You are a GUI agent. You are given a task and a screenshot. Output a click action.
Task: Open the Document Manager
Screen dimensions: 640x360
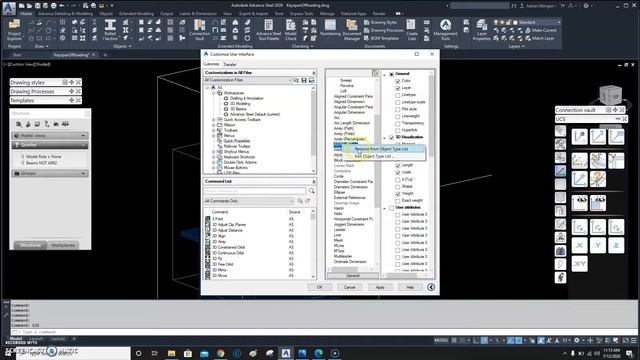(351, 30)
